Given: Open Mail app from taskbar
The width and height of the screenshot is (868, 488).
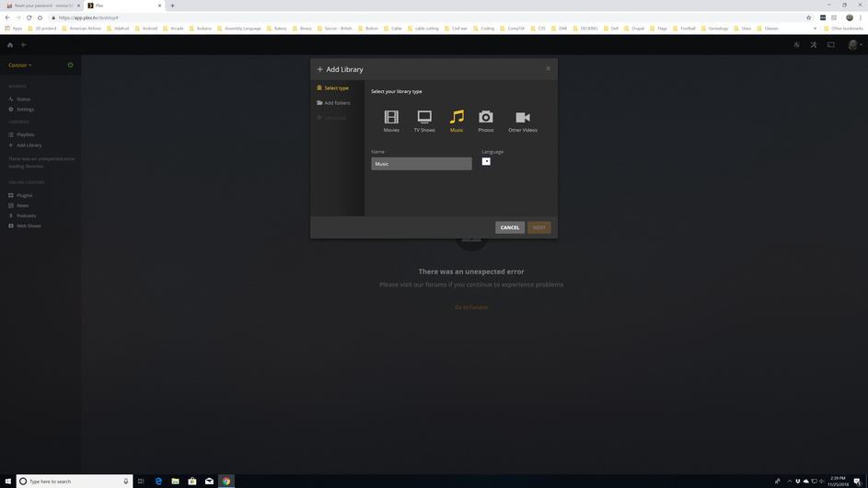Looking at the screenshot, I should pos(209,482).
